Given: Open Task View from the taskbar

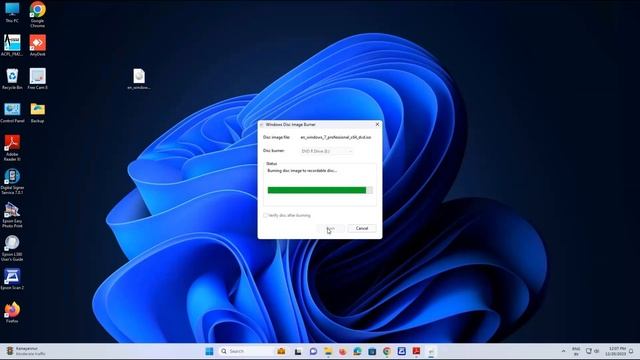Looking at the screenshot, I should click(x=298, y=351).
